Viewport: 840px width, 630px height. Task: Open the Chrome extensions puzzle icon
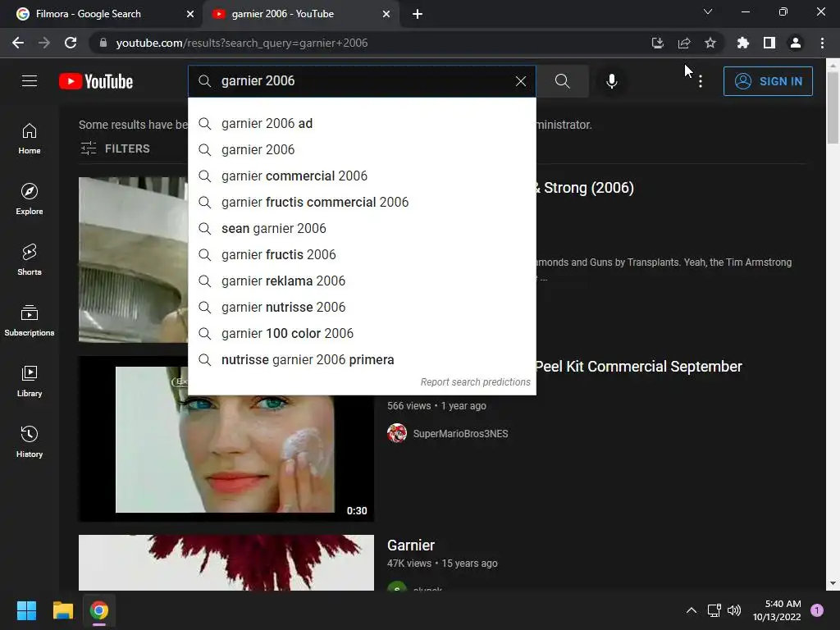coord(742,43)
